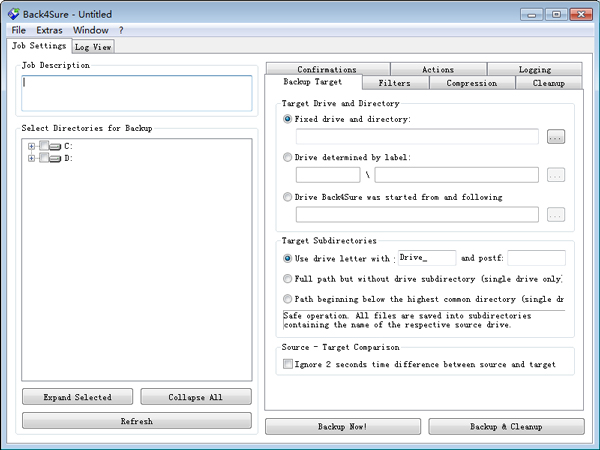Check the C: drive checkbox
The height and width of the screenshot is (450, 600).
coord(44,145)
